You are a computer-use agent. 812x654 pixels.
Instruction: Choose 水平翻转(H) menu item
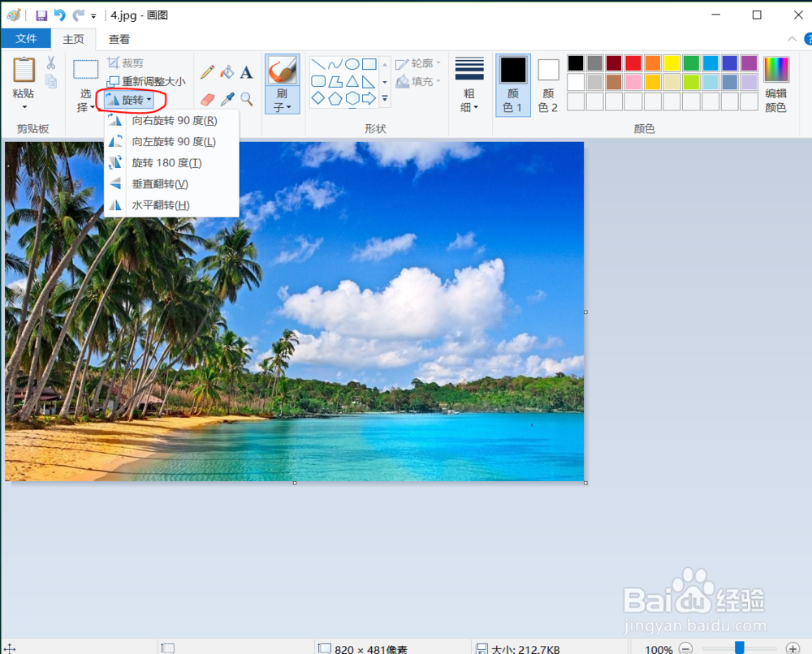point(171,205)
